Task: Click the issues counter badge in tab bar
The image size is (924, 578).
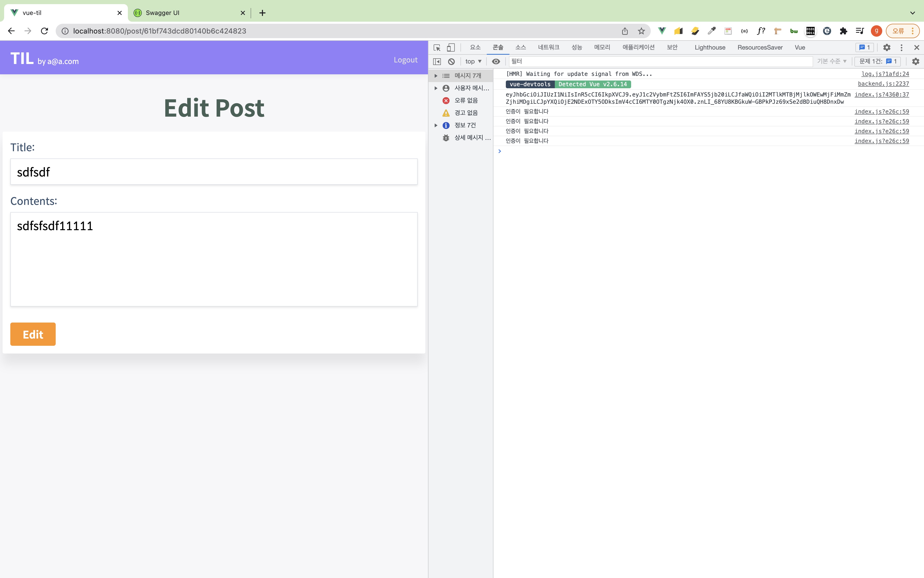Action: 864,47
